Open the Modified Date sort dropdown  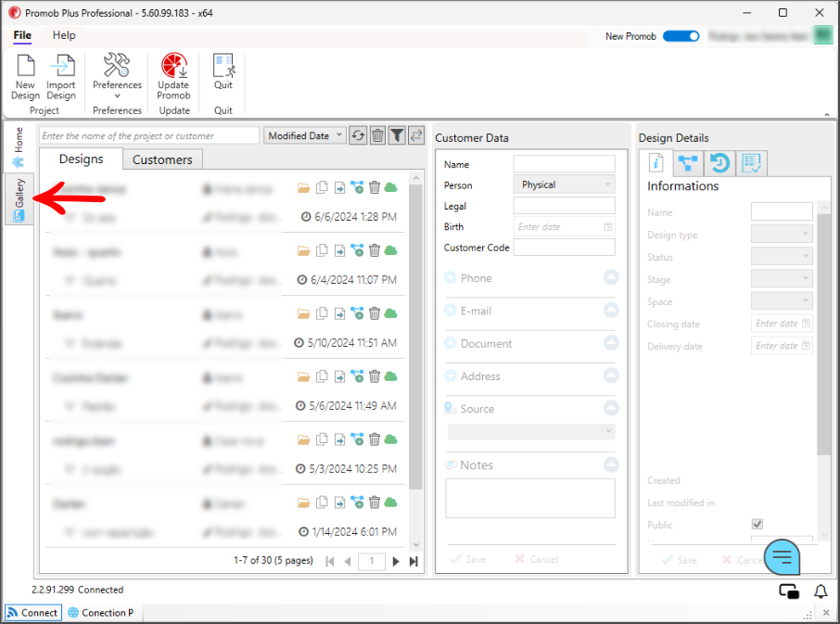tap(305, 136)
